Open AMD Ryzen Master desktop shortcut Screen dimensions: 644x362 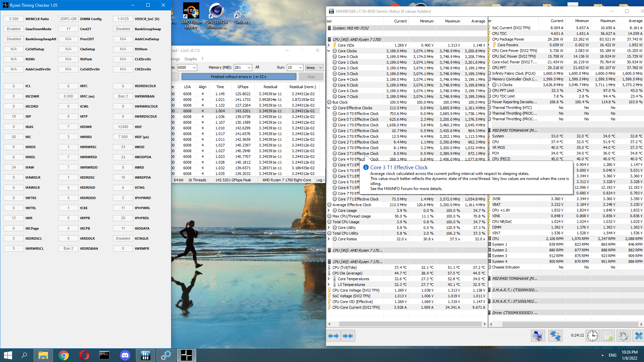click(191, 15)
